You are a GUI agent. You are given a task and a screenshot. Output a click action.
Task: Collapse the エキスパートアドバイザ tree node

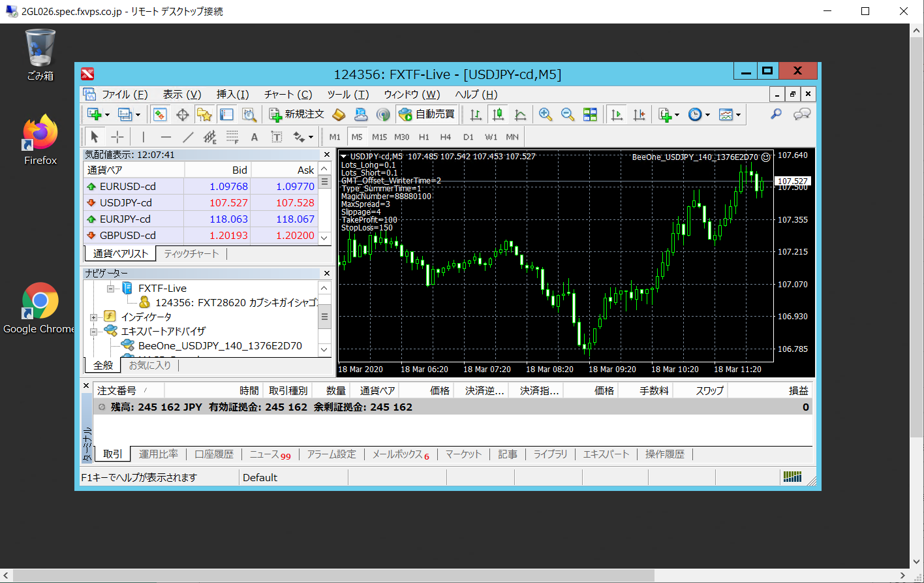93,331
